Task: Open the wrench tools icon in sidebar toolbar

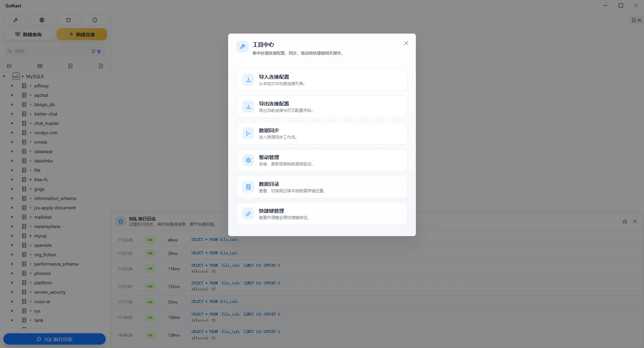Action: pos(15,20)
